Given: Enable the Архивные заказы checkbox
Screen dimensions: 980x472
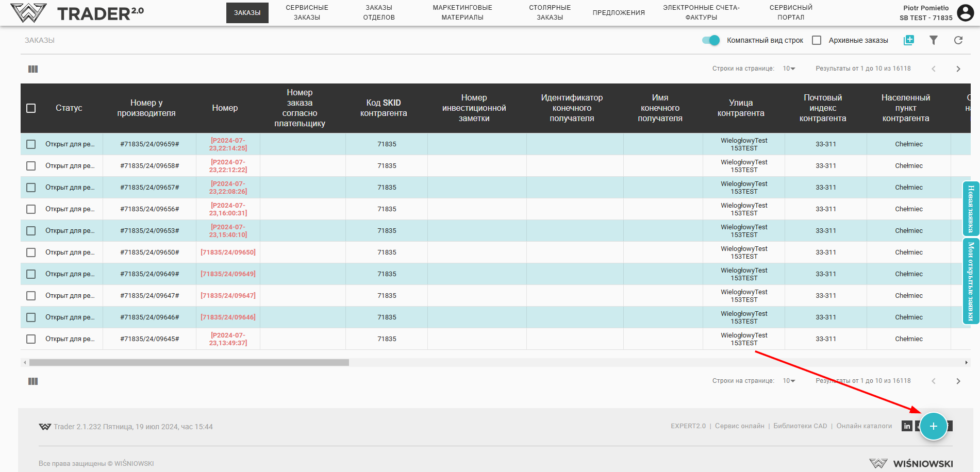Looking at the screenshot, I should point(817,40).
